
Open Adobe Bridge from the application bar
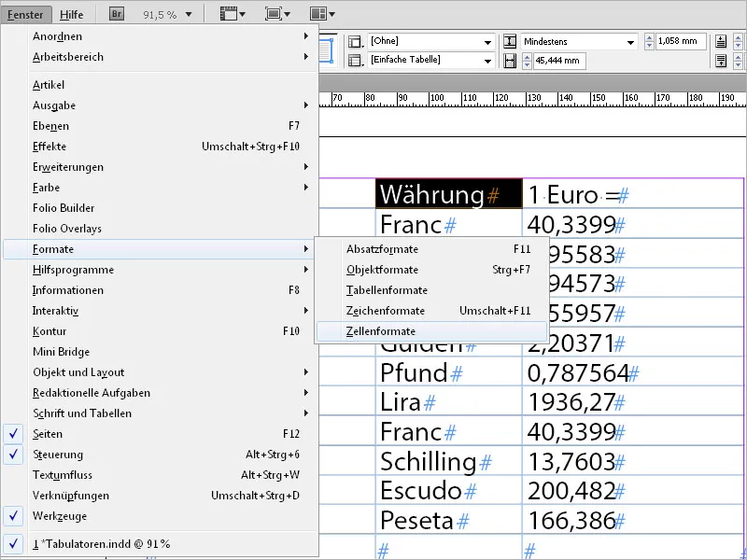click(116, 14)
